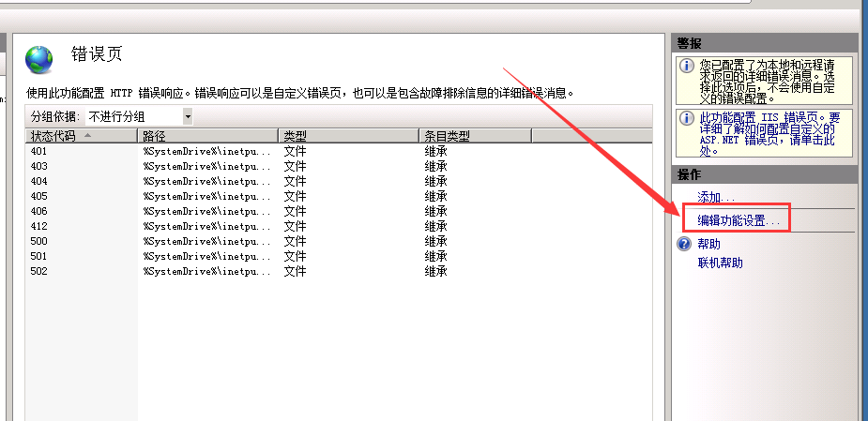Select the 401 error page entry
Image resolution: width=868 pixels, height=421 pixels.
(x=39, y=151)
